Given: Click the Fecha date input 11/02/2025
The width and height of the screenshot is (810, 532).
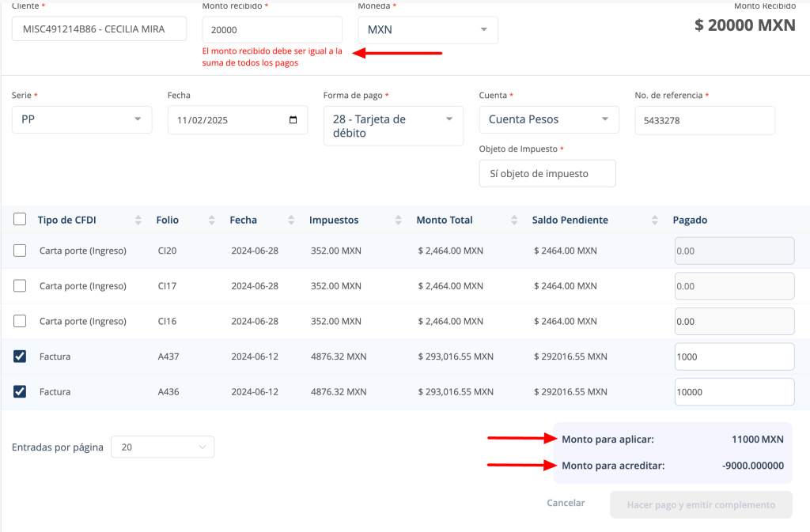Looking at the screenshot, I should click(x=237, y=120).
